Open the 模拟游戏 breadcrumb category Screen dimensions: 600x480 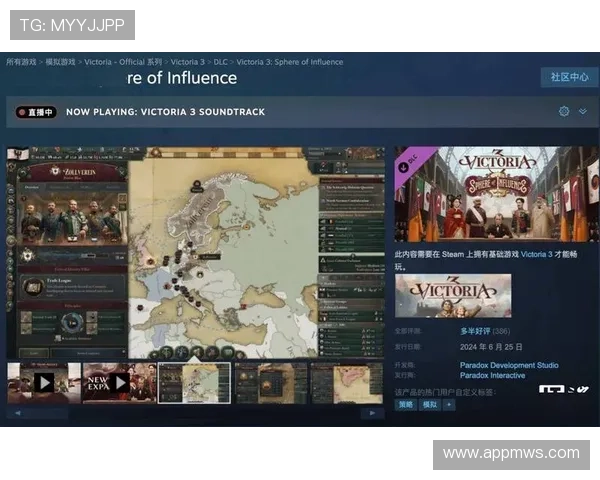(x=60, y=62)
